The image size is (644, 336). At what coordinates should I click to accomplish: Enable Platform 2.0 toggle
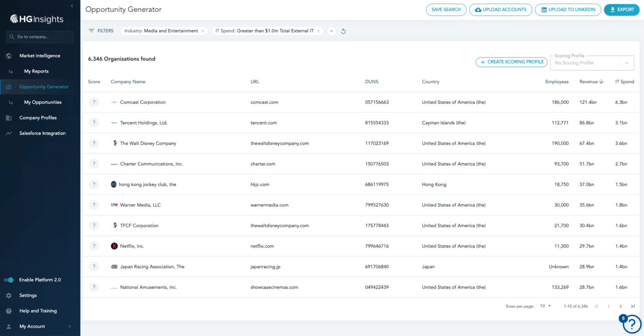point(8,279)
